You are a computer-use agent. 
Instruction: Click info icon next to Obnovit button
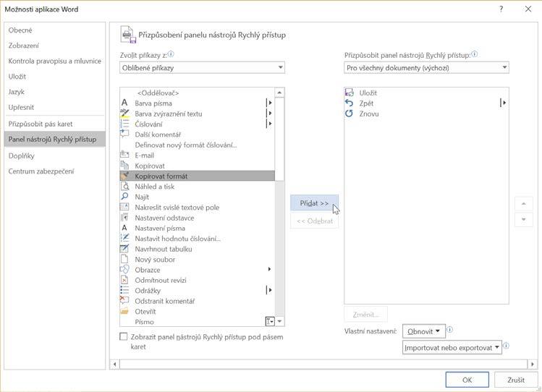pos(450,330)
